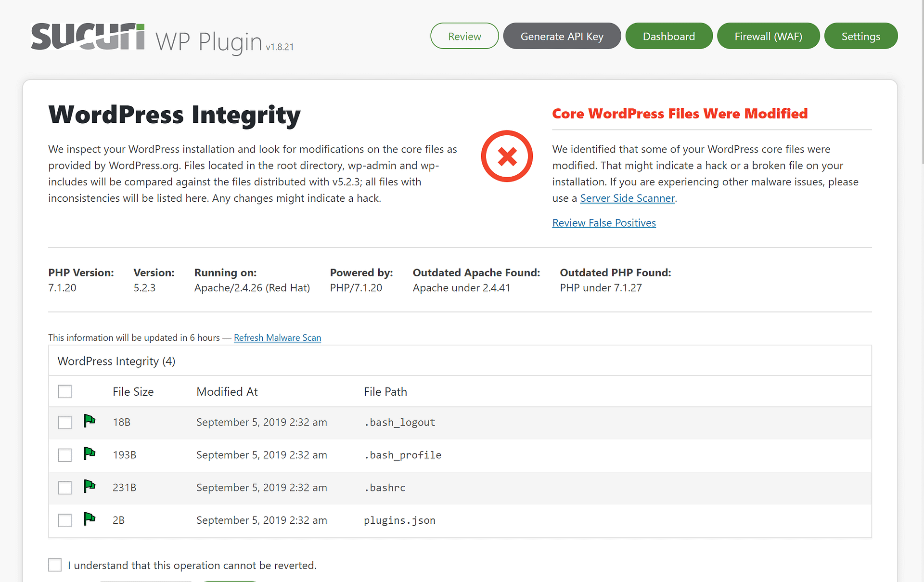Screen dimensions: 924x582
Task: Click the 18B file size cell
Action: pos(122,422)
